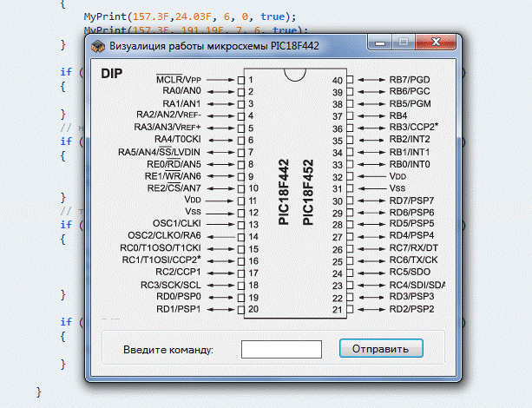Screen dimensions: 532x408
Task: Toggle pin 7 square for RA5/AN4/SS/LVDIN
Action: point(241,153)
